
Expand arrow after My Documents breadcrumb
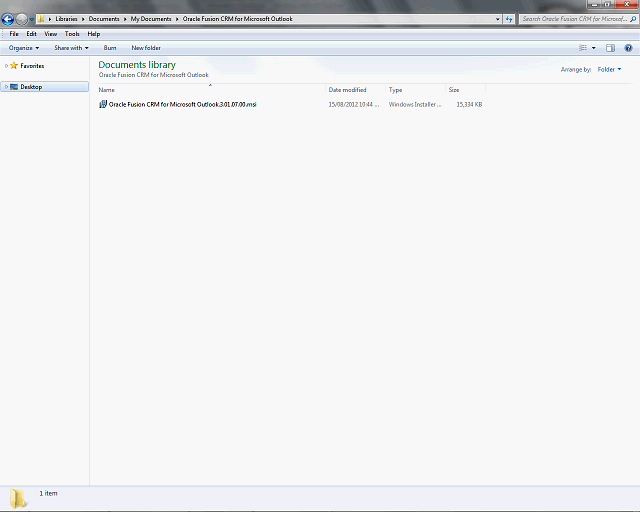177,19
